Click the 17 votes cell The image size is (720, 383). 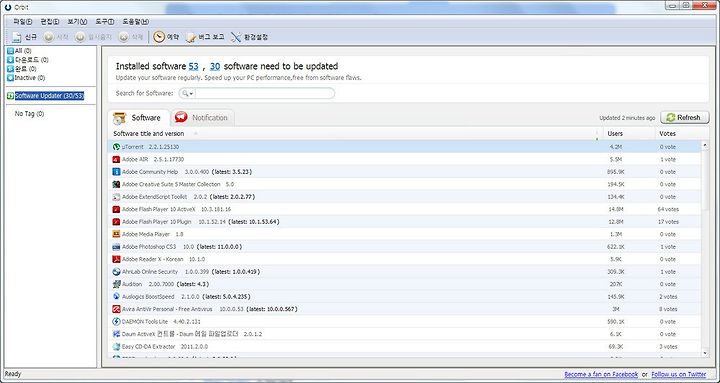click(x=668, y=222)
